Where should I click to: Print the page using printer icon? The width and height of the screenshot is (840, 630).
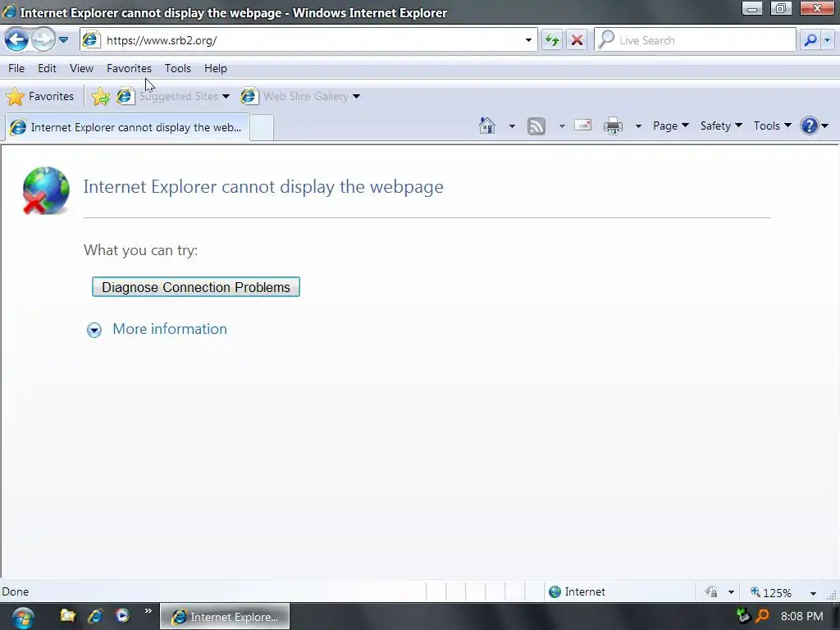click(x=613, y=126)
